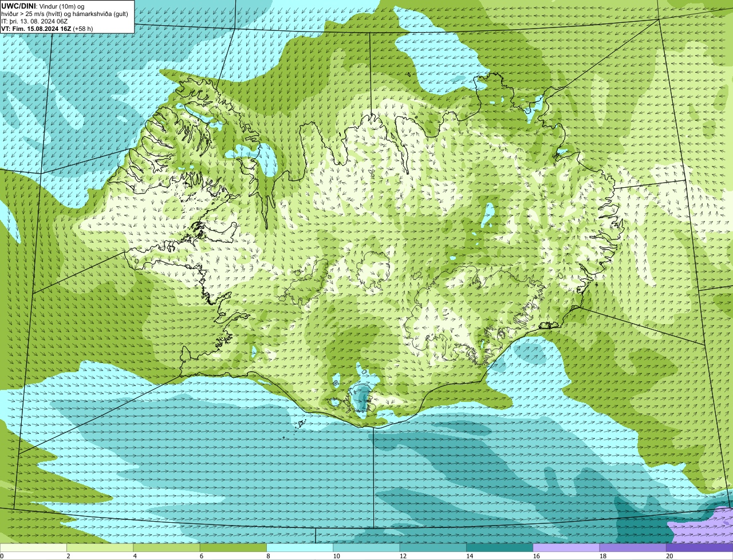This screenshot has height=560, width=733.
Task: Click the 'VT: Fim. 15.08.2024 16Z (+58 h)' line
Action: (x=47, y=29)
